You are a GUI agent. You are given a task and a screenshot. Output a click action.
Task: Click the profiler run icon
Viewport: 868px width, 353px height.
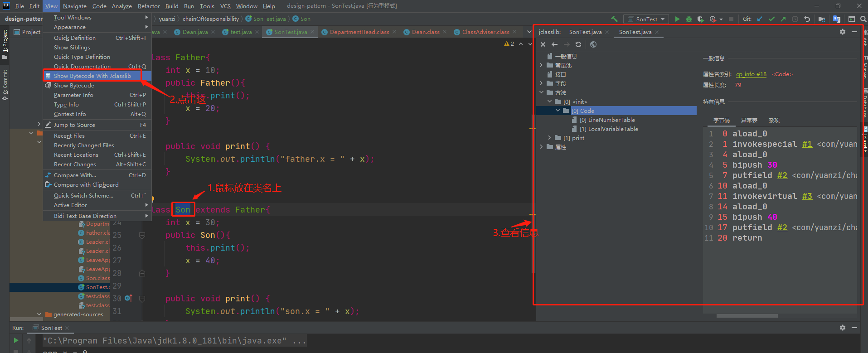click(x=713, y=19)
